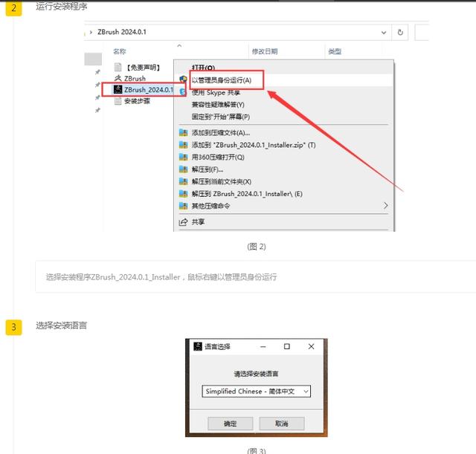Click the 运行安装程序 step heading
The width and height of the screenshot is (476, 454).
coord(61,7)
